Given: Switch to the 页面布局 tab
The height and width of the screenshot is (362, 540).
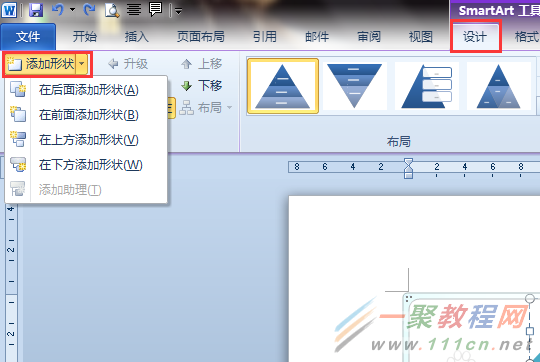Looking at the screenshot, I should [200, 36].
